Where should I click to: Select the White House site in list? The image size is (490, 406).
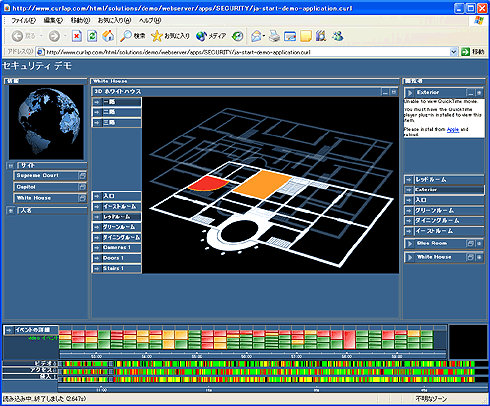pyautogui.click(x=46, y=198)
